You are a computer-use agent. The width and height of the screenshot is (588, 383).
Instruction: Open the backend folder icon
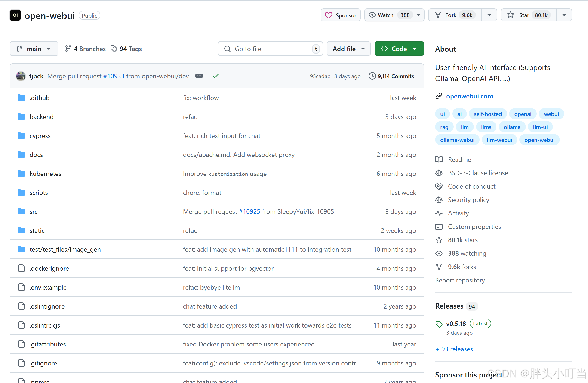pos(21,117)
